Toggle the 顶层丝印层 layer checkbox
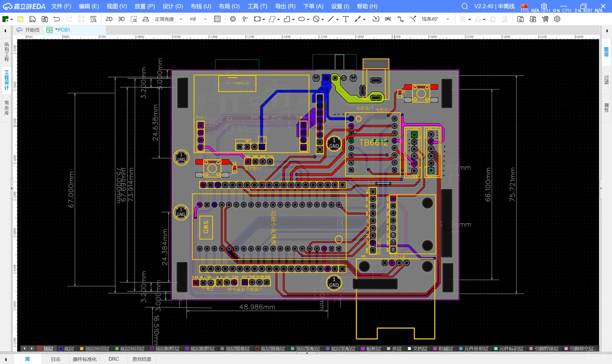The height and width of the screenshot is (364, 612). tap(82, 349)
